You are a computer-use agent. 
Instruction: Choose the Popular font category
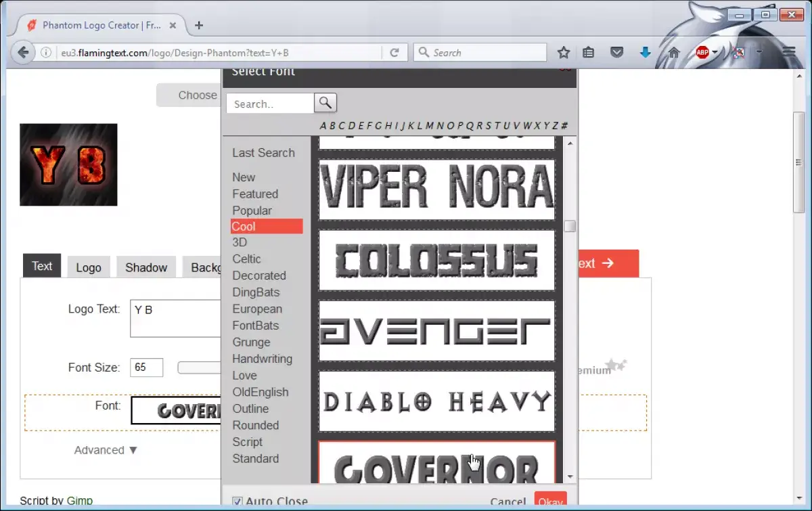(x=252, y=210)
